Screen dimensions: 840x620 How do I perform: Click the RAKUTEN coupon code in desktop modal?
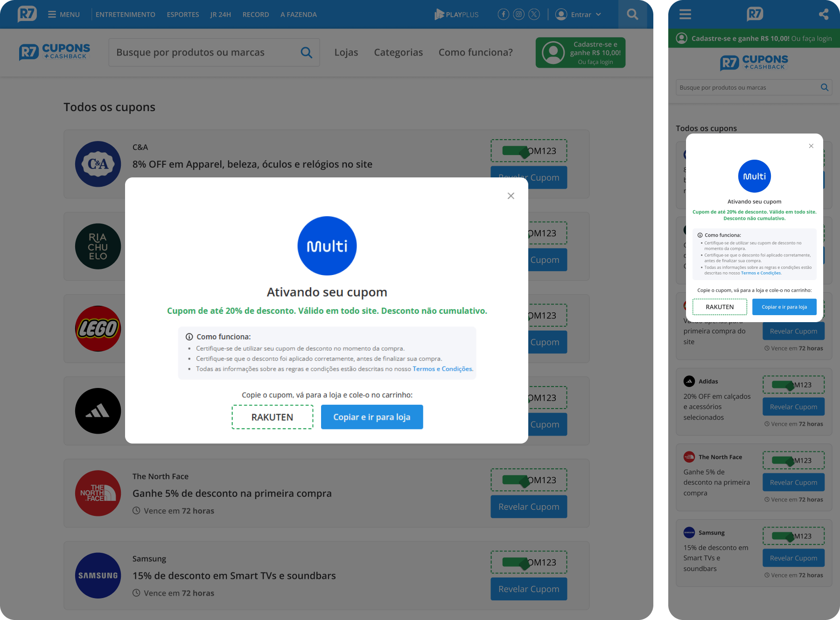pos(273,417)
